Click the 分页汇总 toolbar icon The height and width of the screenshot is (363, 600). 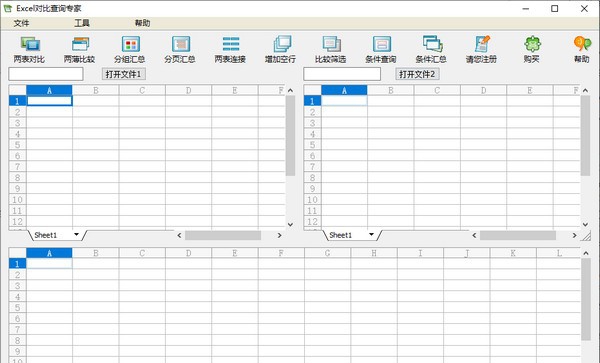[x=180, y=50]
